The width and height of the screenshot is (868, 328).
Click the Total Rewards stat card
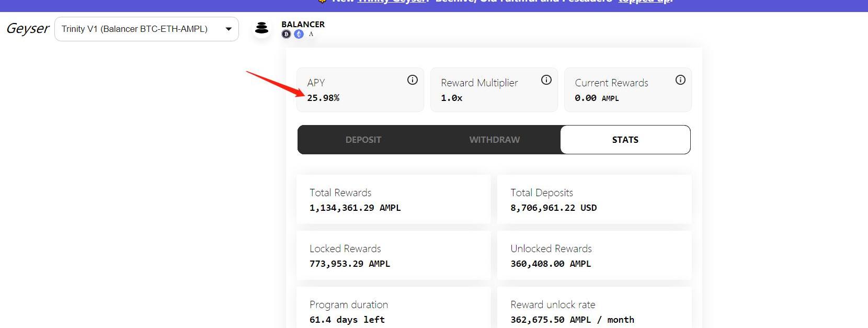(393, 200)
